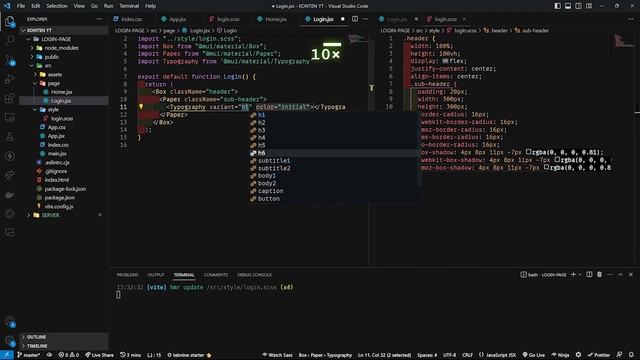Click rgba color swatch on moz-box-shadow line
Image resolution: width=640 pixels, height=360 pixels.
click(x=547, y=167)
